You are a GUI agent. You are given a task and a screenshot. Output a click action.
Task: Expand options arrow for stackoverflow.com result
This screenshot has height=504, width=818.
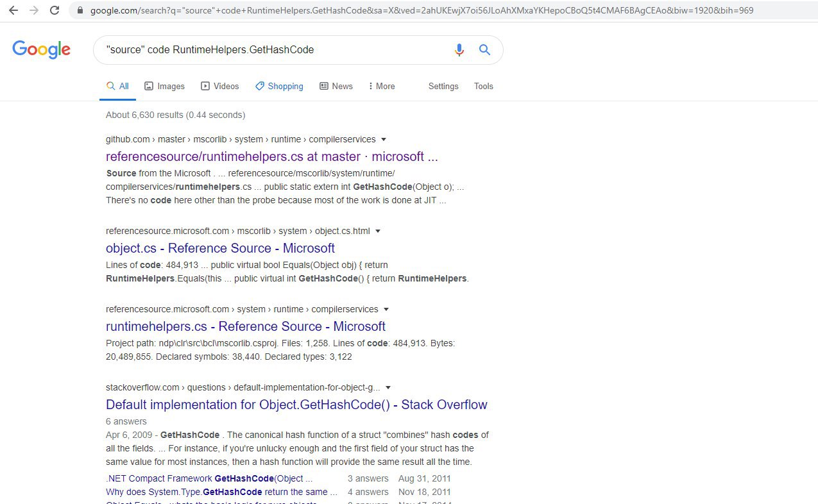(x=388, y=388)
